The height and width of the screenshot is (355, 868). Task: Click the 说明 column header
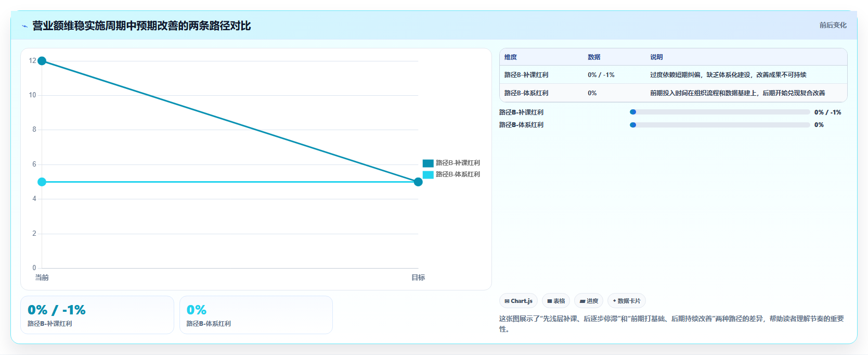coord(656,57)
